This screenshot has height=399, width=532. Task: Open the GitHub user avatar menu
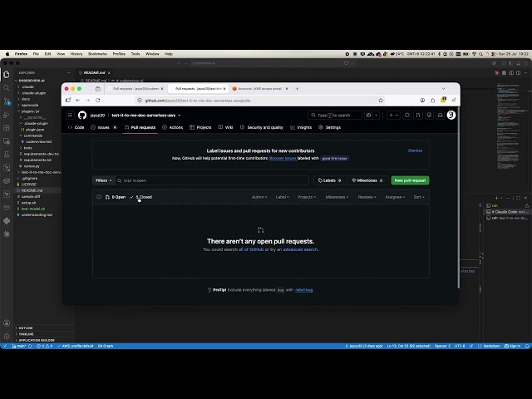(x=451, y=115)
